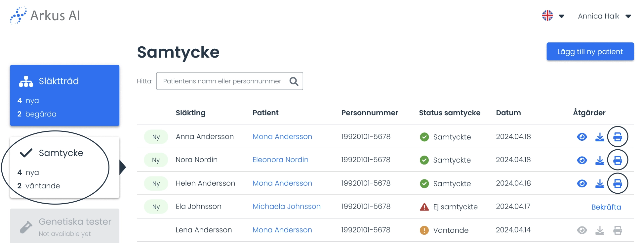Download Anna Andersson's consent document
Screen dimensions: 644x243
point(600,137)
